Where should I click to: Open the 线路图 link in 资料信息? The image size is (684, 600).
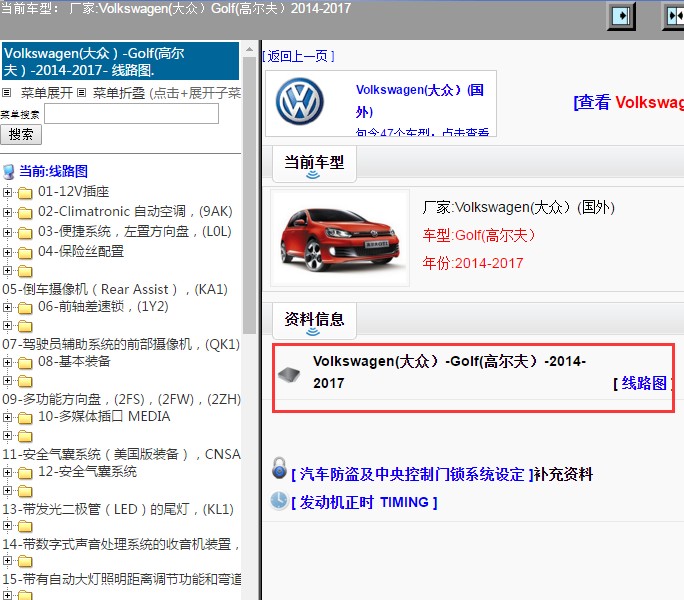(x=643, y=383)
